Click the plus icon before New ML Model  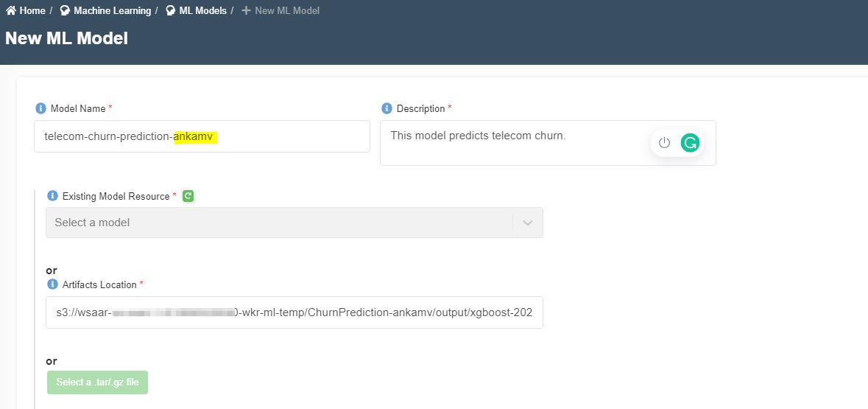(247, 10)
